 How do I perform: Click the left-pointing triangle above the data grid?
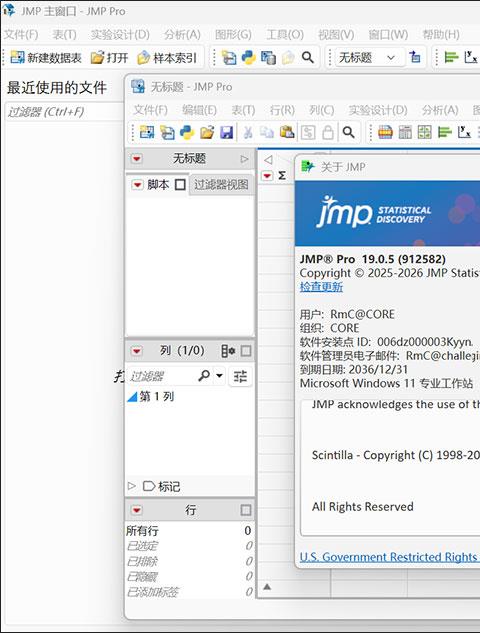coord(268,160)
